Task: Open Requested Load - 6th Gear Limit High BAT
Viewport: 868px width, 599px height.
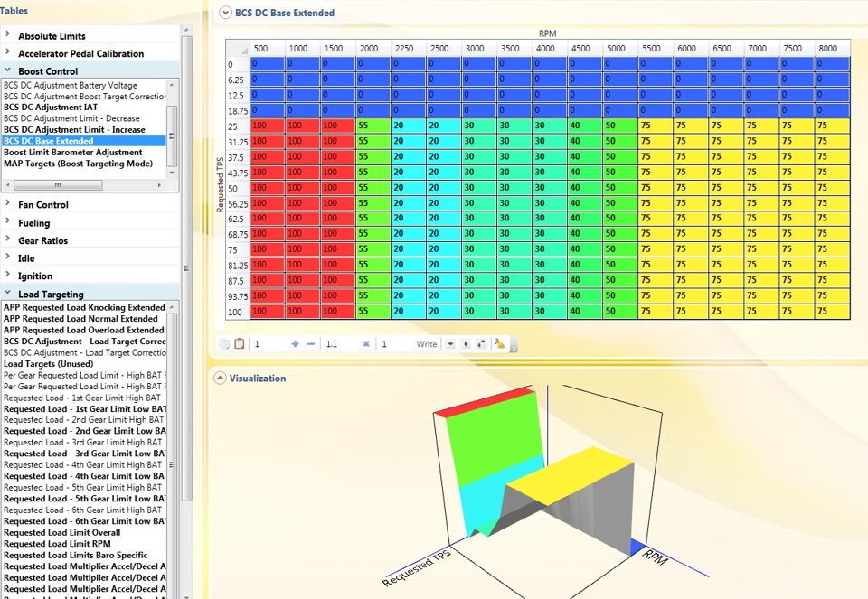Action: pos(84,510)
